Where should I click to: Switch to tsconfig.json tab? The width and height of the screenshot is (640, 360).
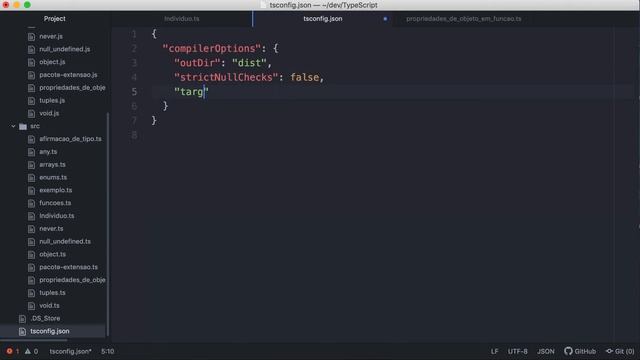pyautogui.click(x=322, y=19)
